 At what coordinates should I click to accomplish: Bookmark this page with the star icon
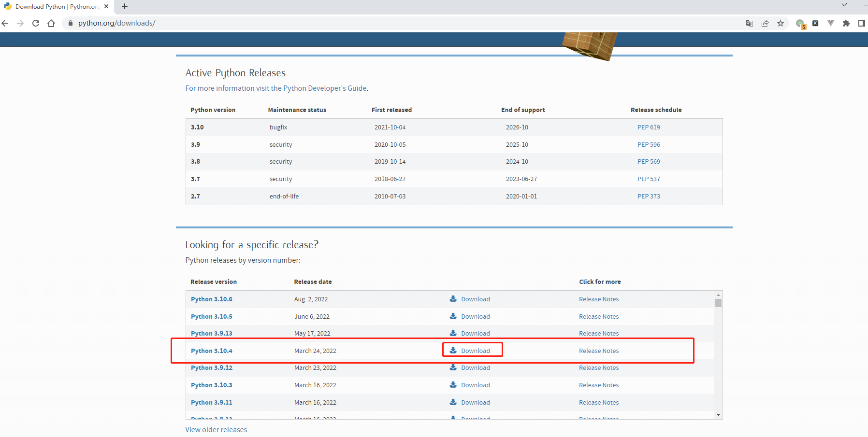(x=781, y=23)
